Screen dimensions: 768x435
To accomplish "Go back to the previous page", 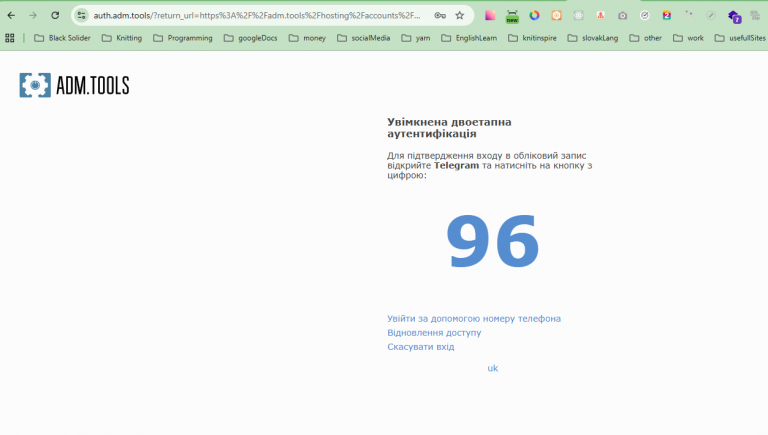I will (11, 16).
